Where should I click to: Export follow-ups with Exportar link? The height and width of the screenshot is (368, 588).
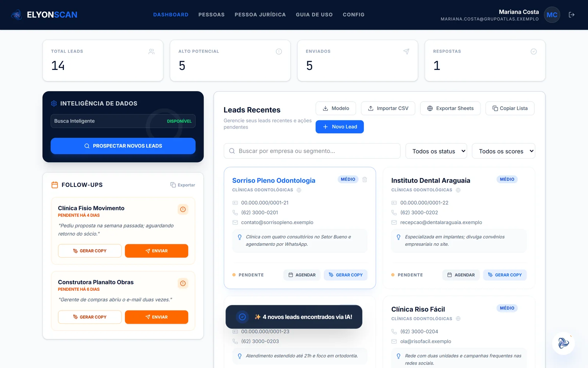[183, 185]
